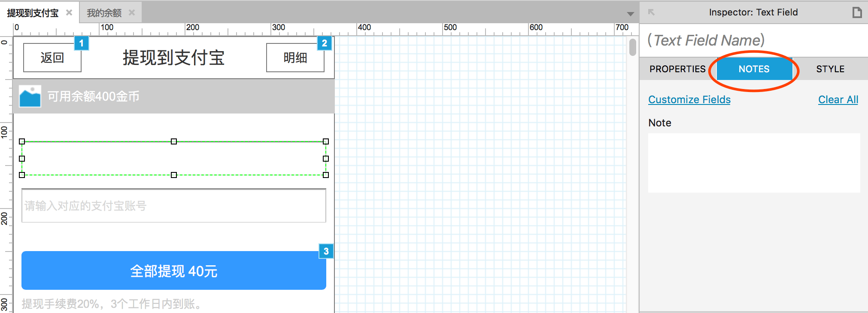Close the 我的余额 page tab
Viewport: 868px width, 313px height.
click(x=132, y=12)
